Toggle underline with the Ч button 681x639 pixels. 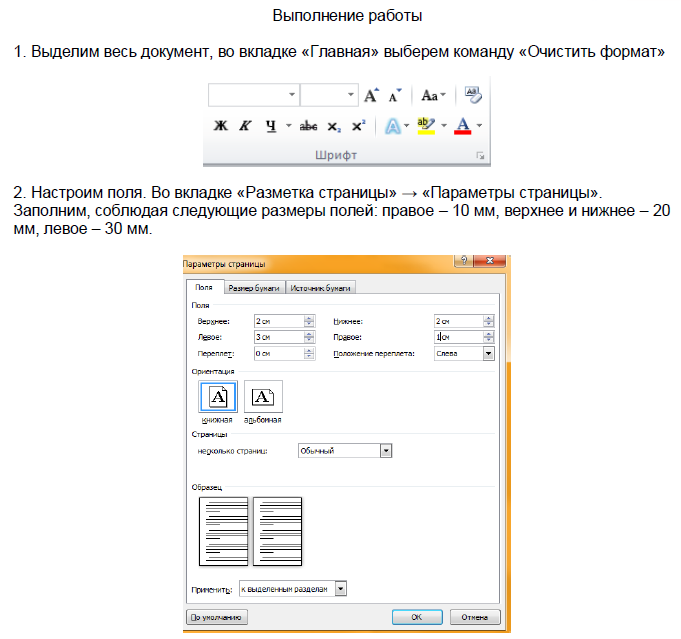pyautogui.click(x=270, y=126)
